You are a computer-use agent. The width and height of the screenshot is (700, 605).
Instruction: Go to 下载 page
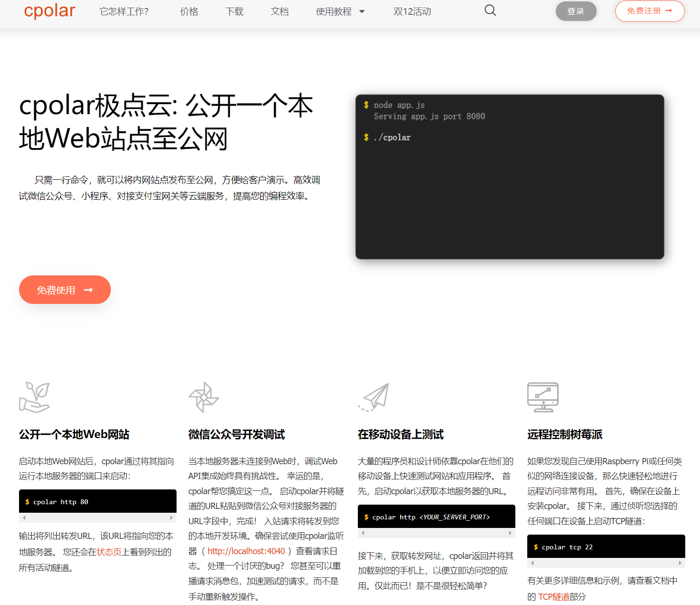[x=234, y=11]
